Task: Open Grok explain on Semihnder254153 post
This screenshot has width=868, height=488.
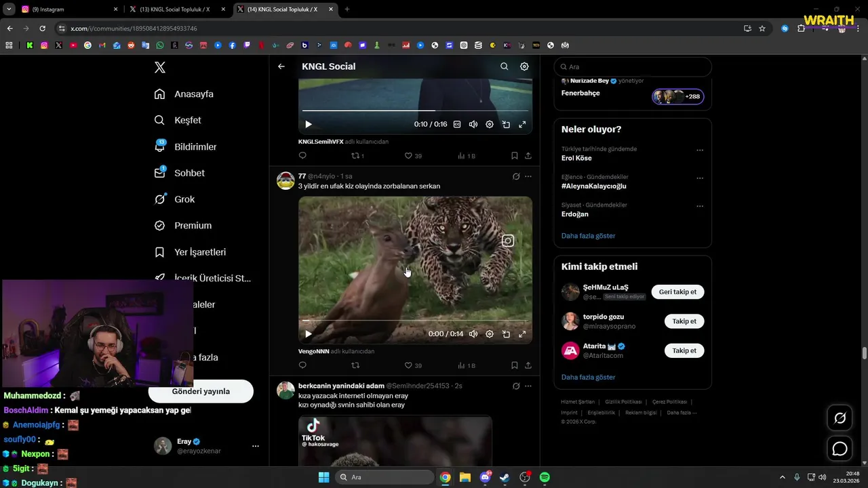Action: point(516,386)
